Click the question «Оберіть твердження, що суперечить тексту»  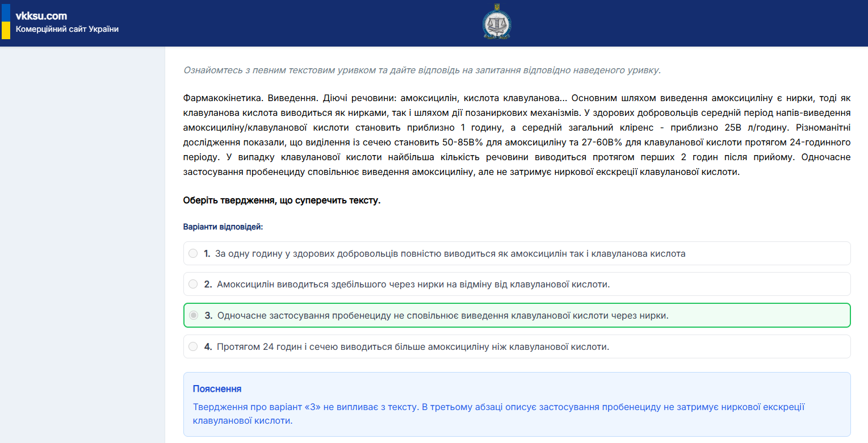click(281, 200)
